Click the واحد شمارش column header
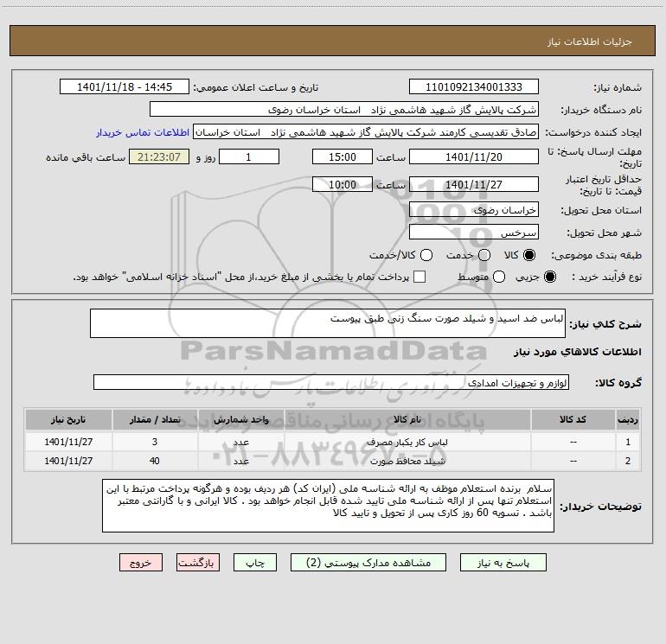The image size is (666, 644). click(x=240, y=420)
